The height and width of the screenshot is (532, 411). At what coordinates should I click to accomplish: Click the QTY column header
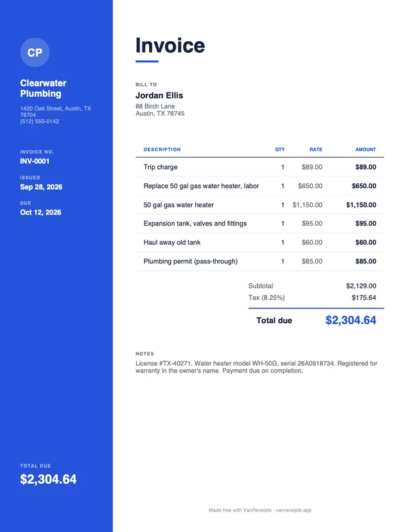[x=280, y=149]
